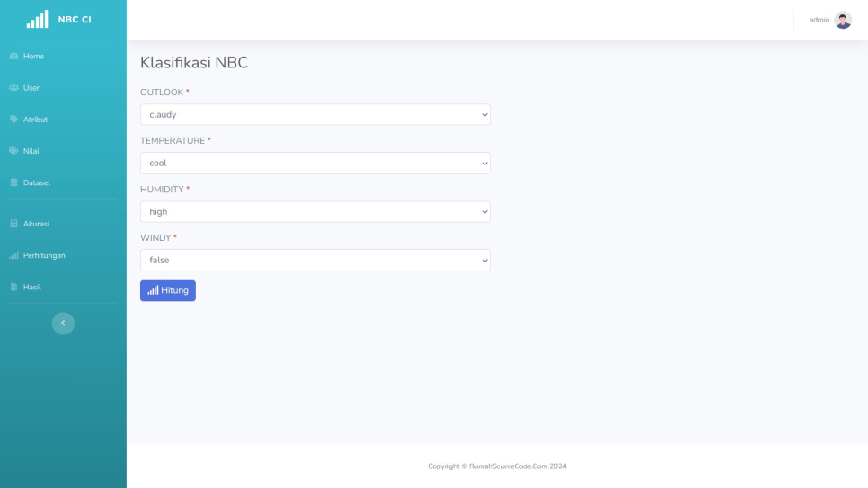Click the Klasifikasi NBC heading
Viewport: 868px width, 488px height.
click(194, 63)
